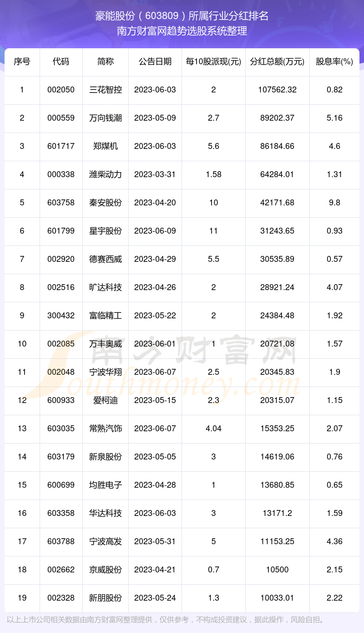This screenshot has height=643, width=364.
Task: Select the 分红总额(万元) column header
Action: click(x=277, y=62)
